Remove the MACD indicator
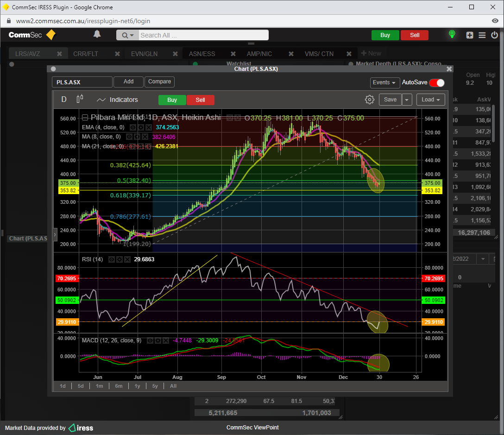This screenshot has height=435, width=504. [x=165, y=340]
